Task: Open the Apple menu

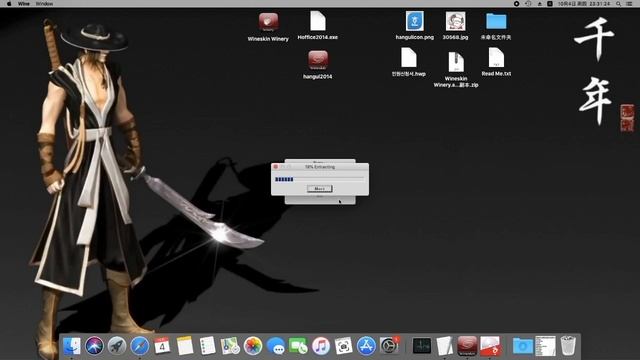Action: pos(9,4)
